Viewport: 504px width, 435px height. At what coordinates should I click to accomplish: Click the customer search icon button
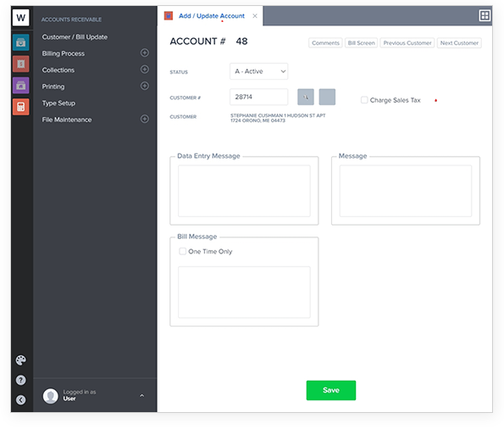(x=306, y=97)
